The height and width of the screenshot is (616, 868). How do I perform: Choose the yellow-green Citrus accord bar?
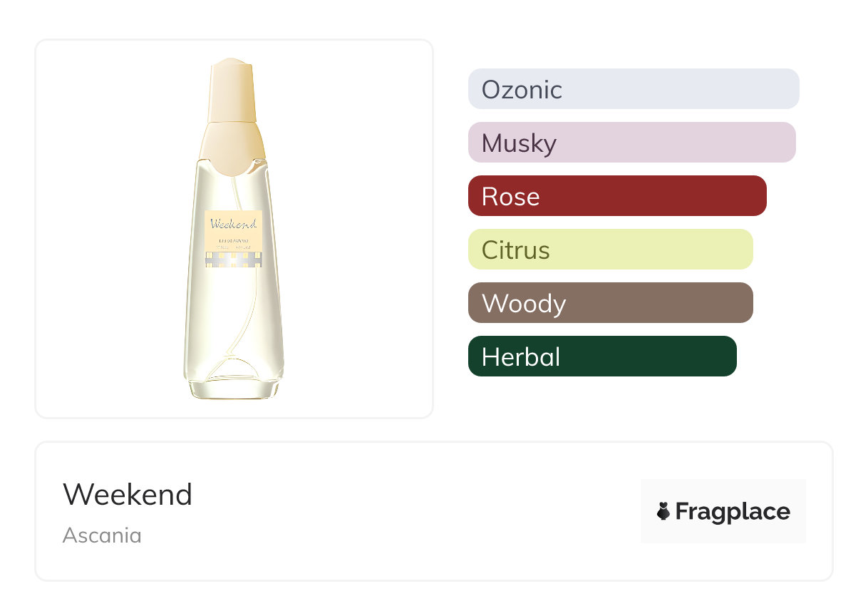click(610, 250)
